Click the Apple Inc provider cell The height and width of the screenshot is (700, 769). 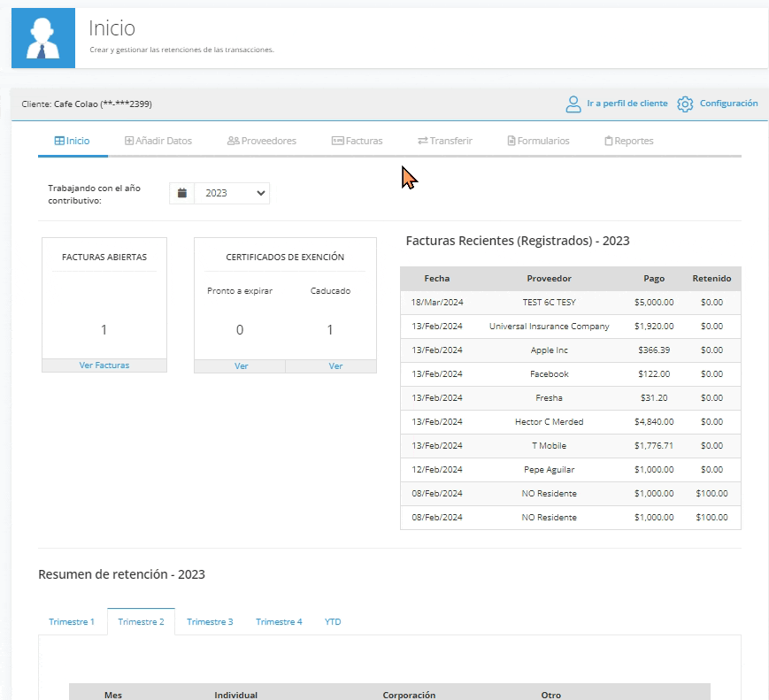click(550, 350)
